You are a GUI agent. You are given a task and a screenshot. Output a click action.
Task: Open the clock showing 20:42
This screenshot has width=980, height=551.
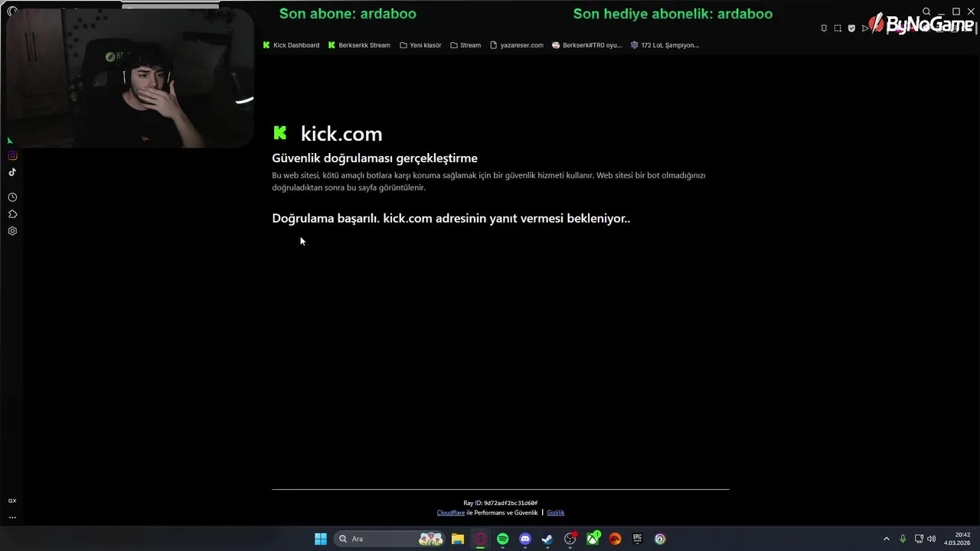(957, 539)
